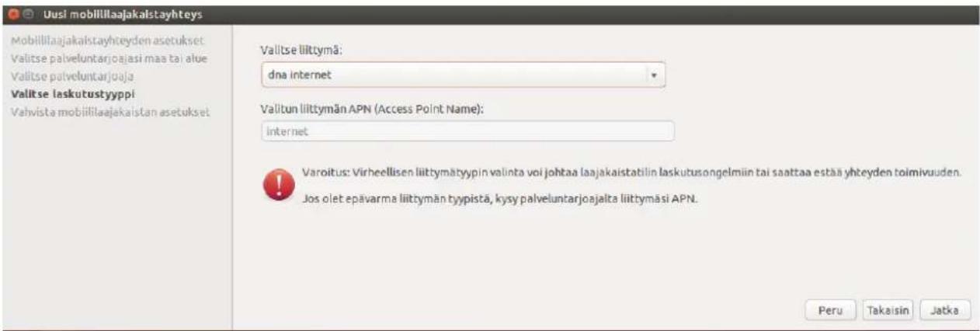Click the red warning exclamation icon
980x331 pixels.
coord(280,185)
